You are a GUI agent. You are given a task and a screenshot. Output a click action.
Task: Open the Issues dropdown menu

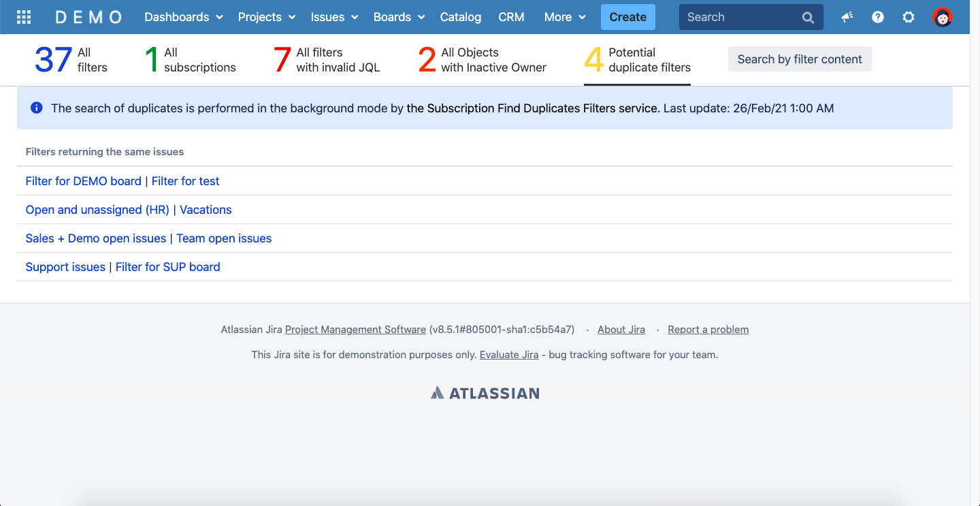tap(334, 17)
